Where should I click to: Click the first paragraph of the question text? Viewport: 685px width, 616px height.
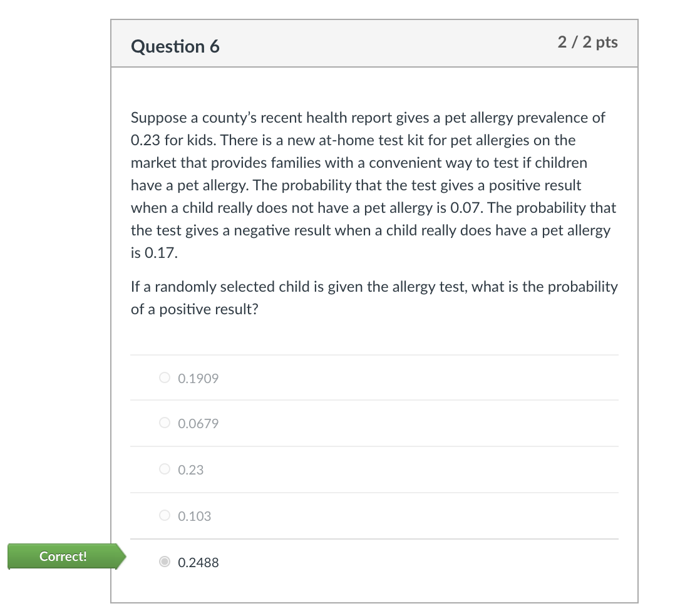(x=373, y=185)
